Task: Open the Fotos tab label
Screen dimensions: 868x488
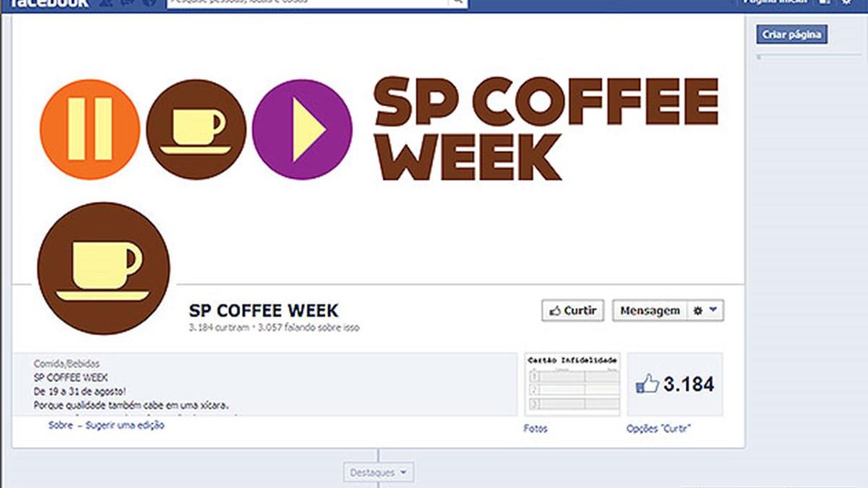Action: (x=535, y=429)
